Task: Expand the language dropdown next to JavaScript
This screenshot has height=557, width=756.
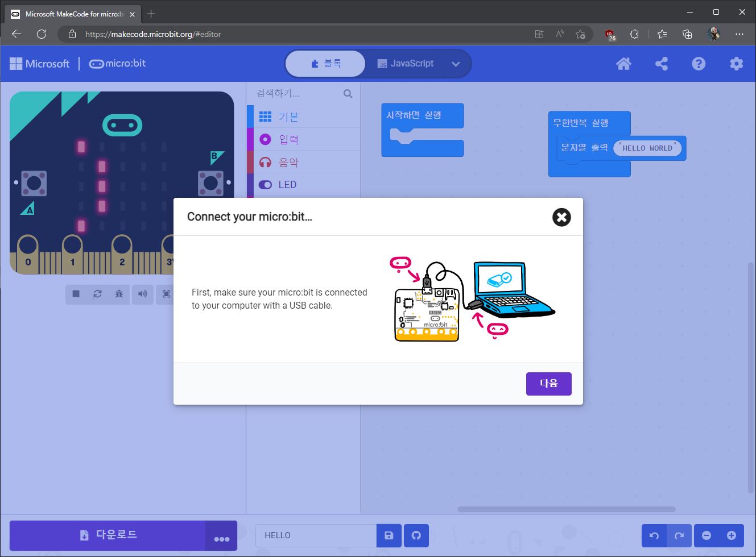Action: pyautogui.click(x=456, y=64)
